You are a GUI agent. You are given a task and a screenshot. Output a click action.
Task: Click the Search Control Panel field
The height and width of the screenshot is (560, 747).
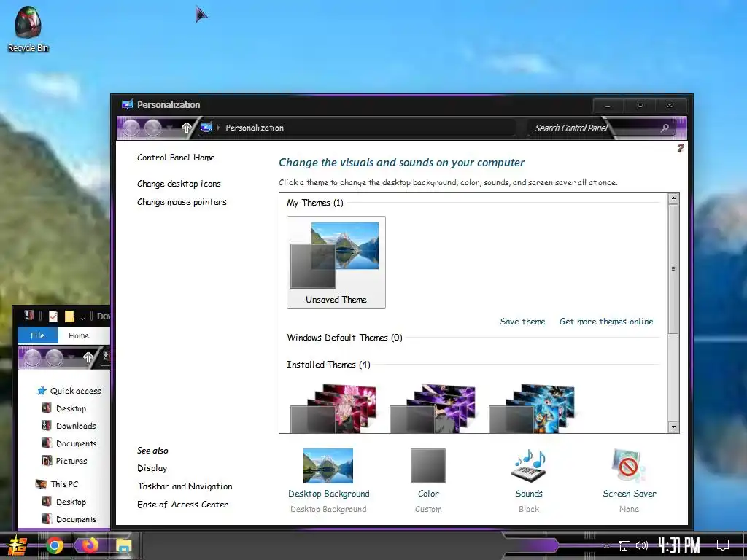[x=600, y=128]
